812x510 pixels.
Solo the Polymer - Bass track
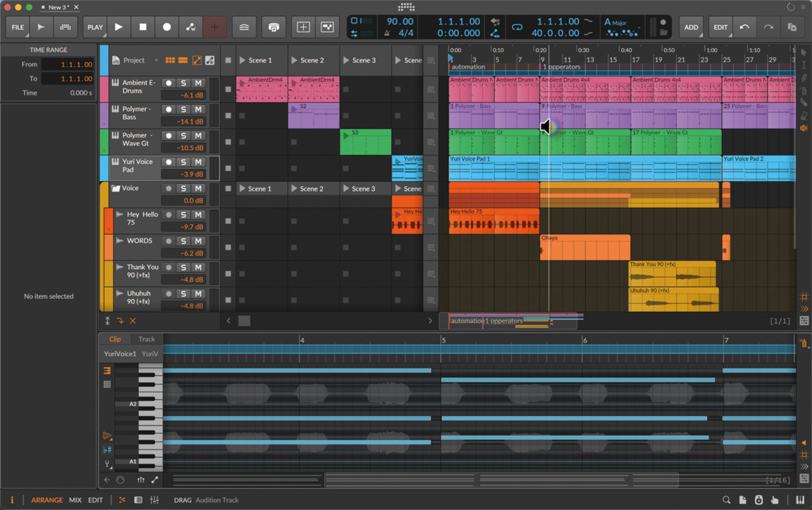[x=183, y=109]
